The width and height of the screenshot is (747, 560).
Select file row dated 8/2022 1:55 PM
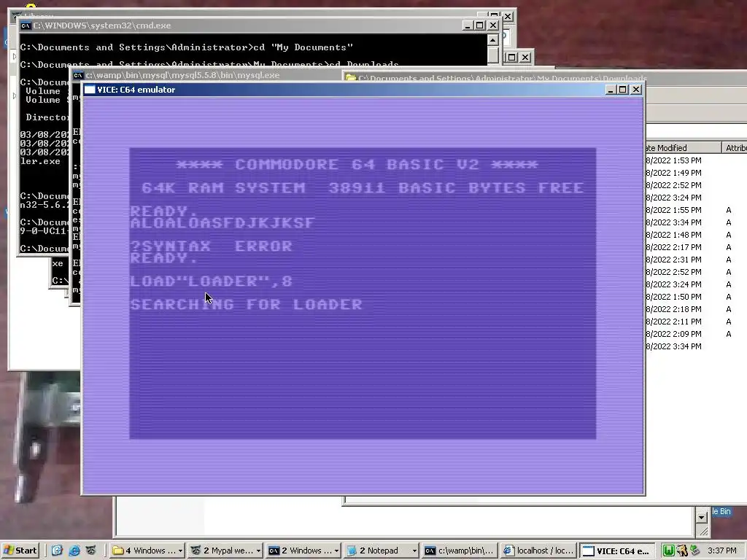coord(673,210)
